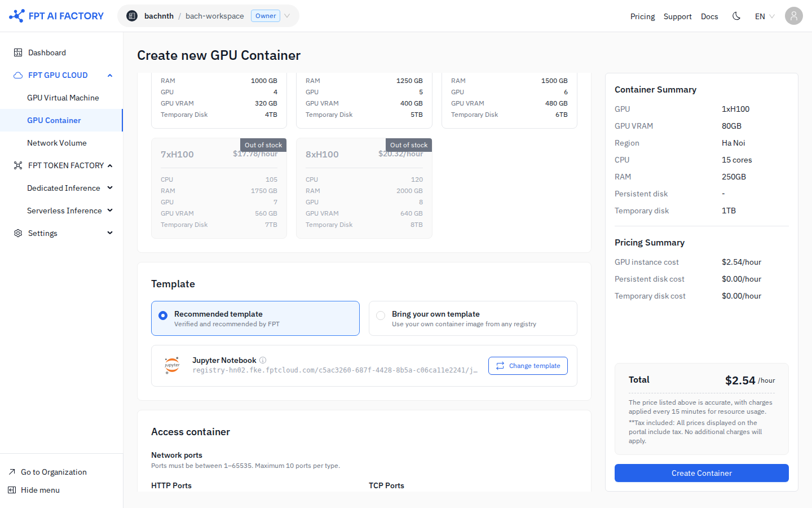Collapse the FPT Token Factory section
Viewport: 812px width, 508px height.
pos(110,165)
